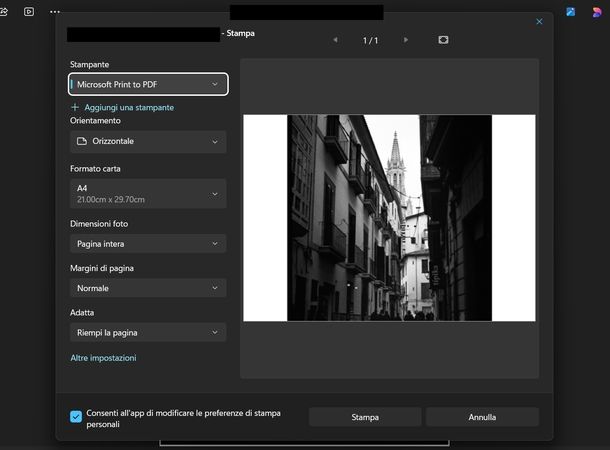Go to the next preview page
Image resolution: width=610 pixels, height=450 pixels.
tap(405, 40)
